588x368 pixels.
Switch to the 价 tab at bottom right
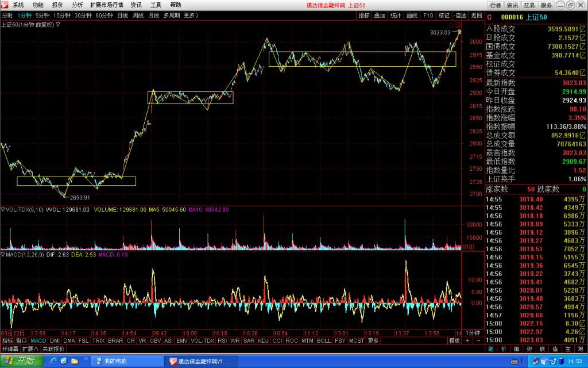(x=504, y=349)
